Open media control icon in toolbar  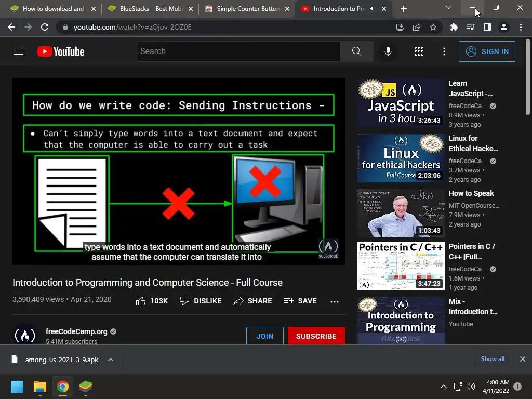[x=470, y=27]
